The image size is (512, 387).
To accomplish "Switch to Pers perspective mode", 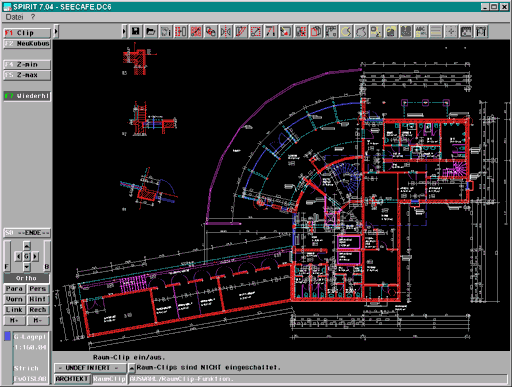I will tap(38, 289).
